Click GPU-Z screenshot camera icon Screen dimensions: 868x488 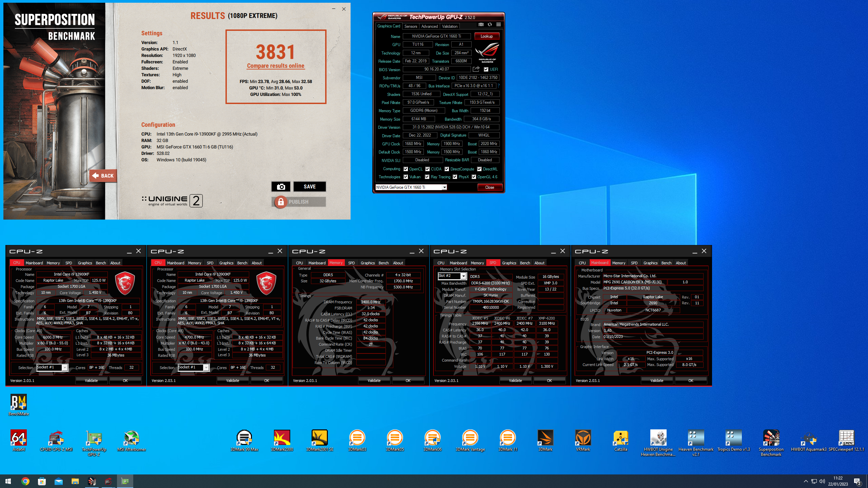481,24
